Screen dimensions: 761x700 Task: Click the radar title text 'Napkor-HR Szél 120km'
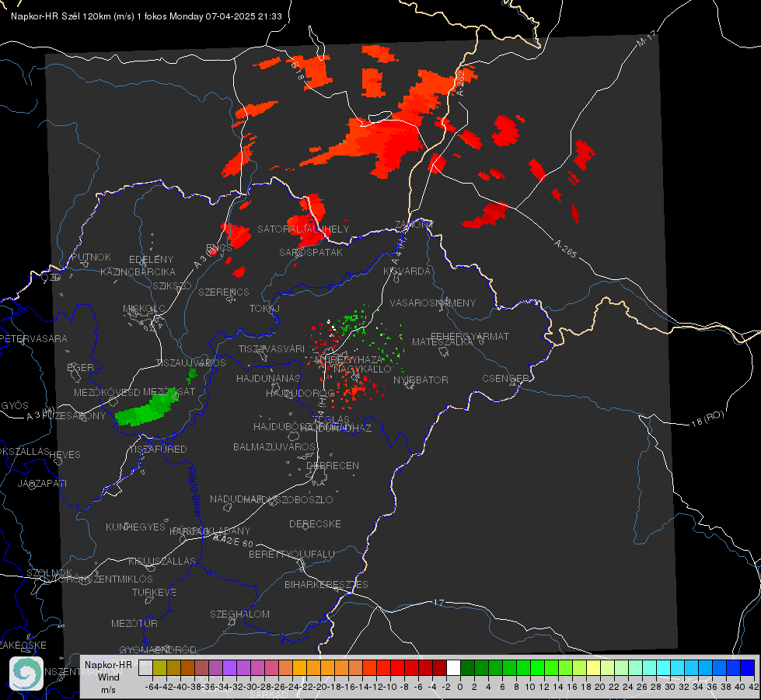[61, 16]
